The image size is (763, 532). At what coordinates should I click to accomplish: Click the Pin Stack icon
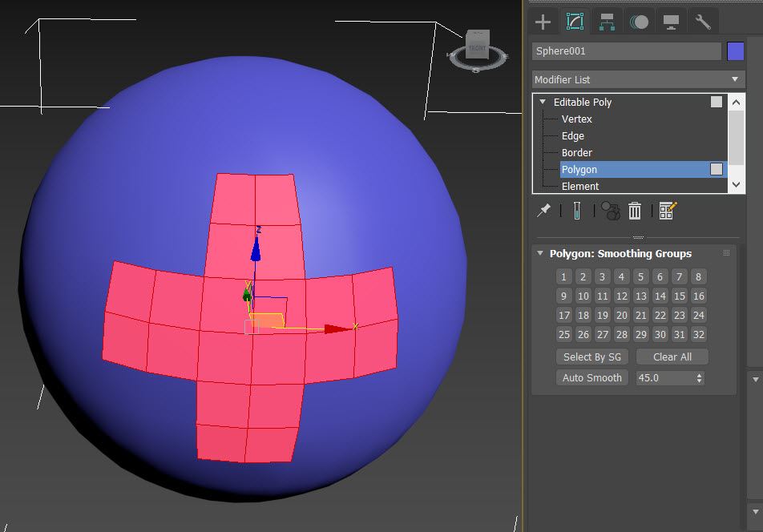pos(544,210)
